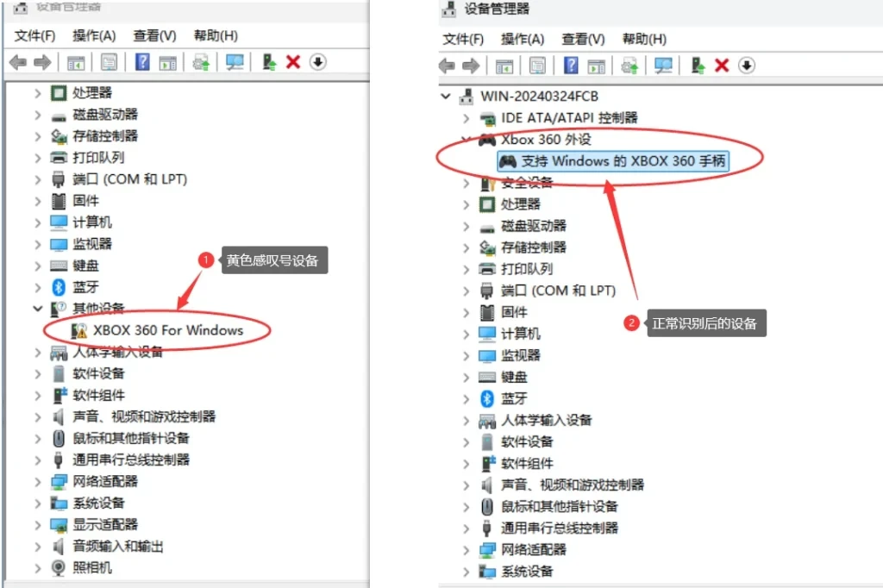Expand 磁盘驱动器 in the left window
Image resolution: width=883 pixels, height=588 pixels.
(x=38, y=115)
